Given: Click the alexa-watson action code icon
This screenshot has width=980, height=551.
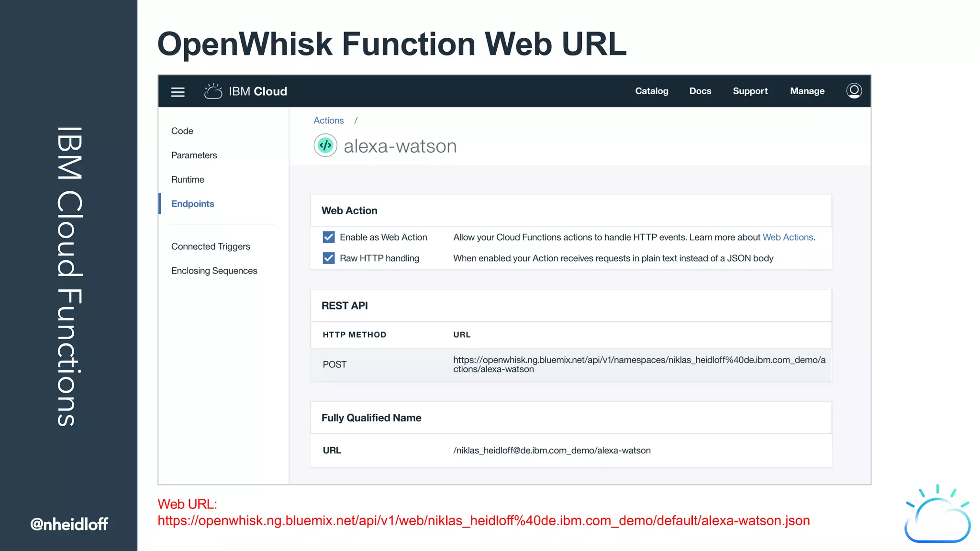Looking at the screenshot, I should pyautogui.click(x=325, y=145).
